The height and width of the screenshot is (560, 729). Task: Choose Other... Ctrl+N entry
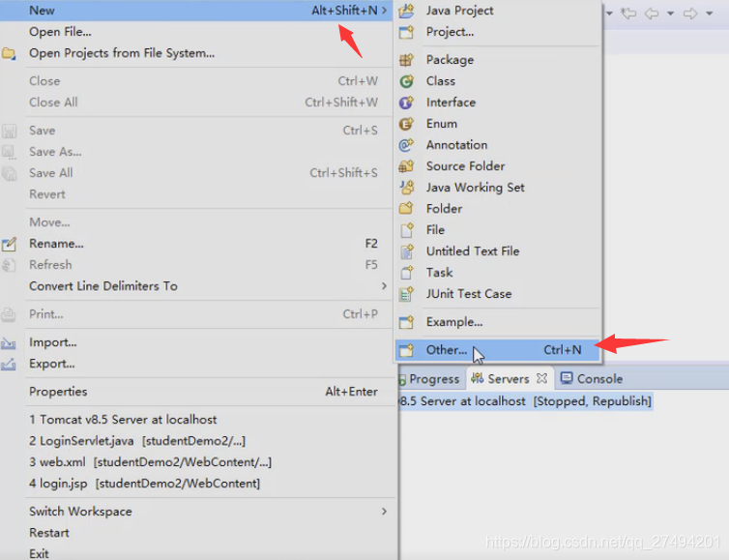tap(498, 350)
